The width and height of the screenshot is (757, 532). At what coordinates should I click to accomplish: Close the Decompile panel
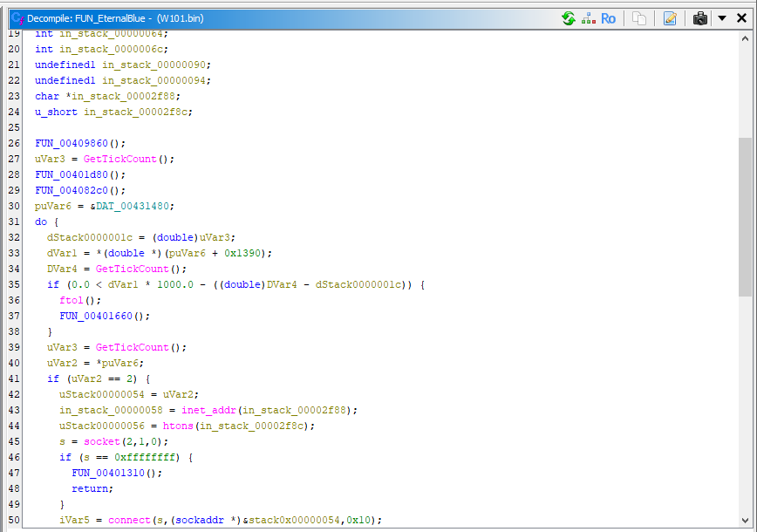click(741, 18)
